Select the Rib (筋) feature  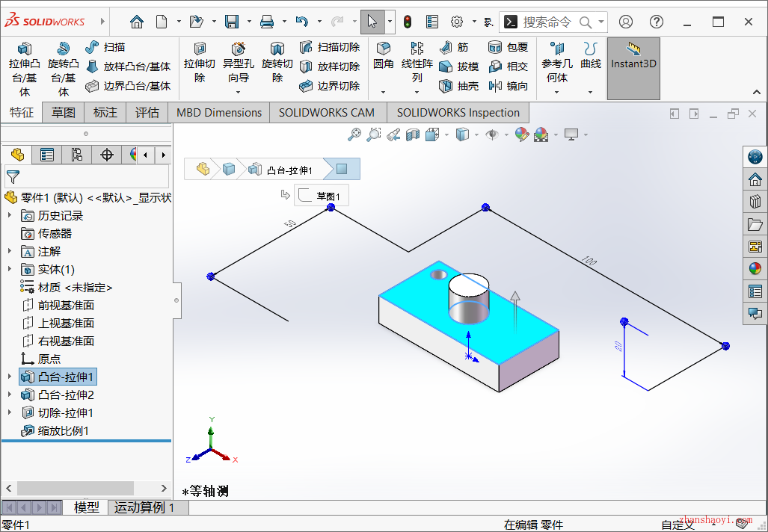(454, 48)
